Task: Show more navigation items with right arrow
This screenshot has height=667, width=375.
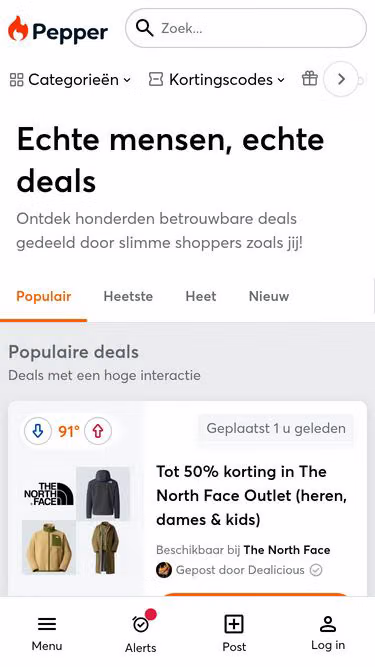Action: tap(341, 79)
